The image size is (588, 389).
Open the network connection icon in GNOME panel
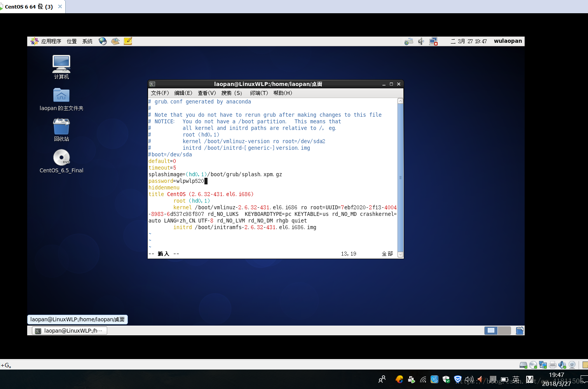(x=433, y=41)
